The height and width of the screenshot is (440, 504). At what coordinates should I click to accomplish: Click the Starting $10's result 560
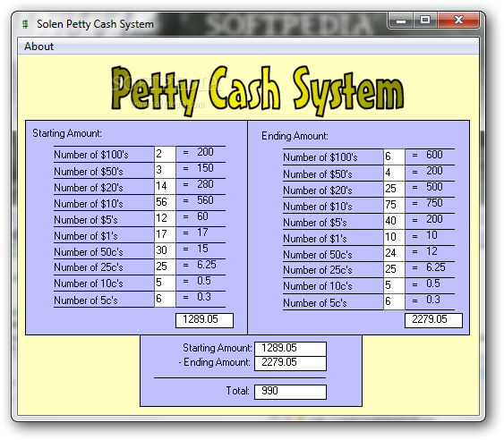coord(205,200)
